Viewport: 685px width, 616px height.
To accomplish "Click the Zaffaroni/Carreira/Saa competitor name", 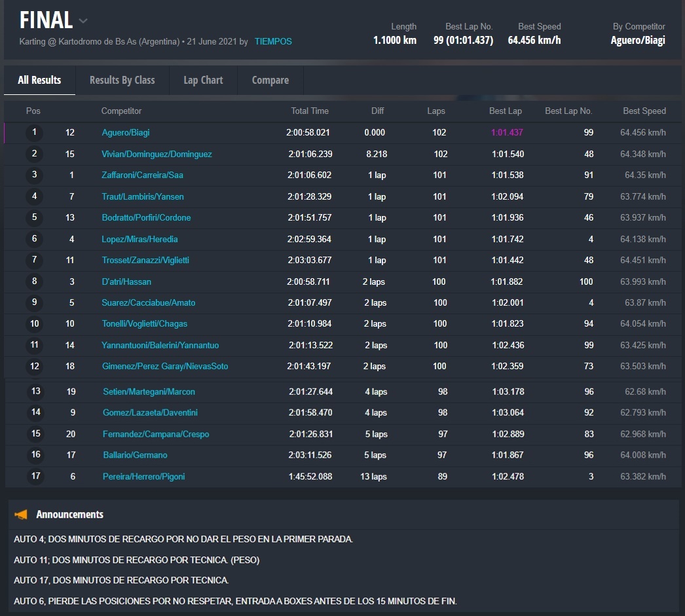I will coord(142,175).
